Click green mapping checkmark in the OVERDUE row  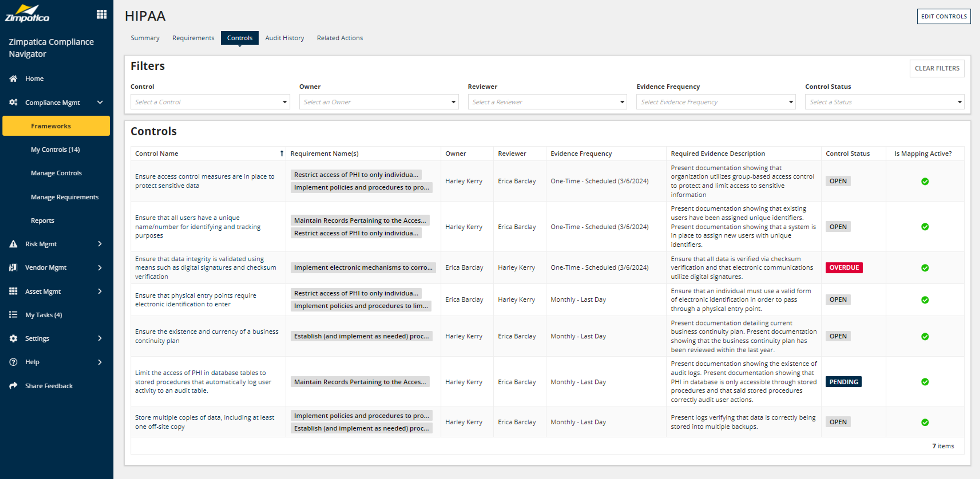[925, 268]
